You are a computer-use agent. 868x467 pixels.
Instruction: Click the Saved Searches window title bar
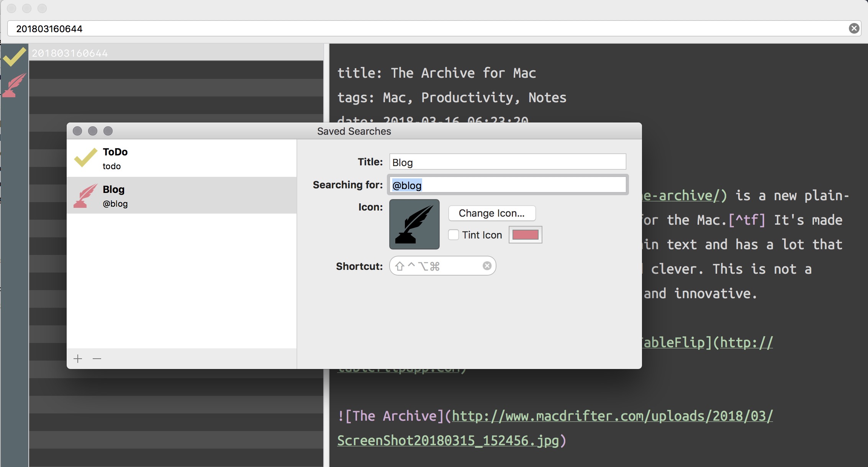coord(354,131)
